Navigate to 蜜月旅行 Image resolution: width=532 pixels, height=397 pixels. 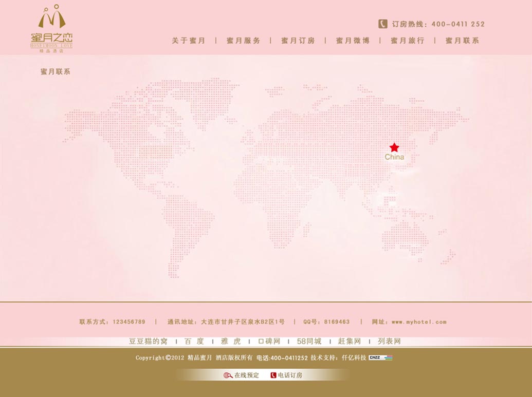click(x=408, y=41)
